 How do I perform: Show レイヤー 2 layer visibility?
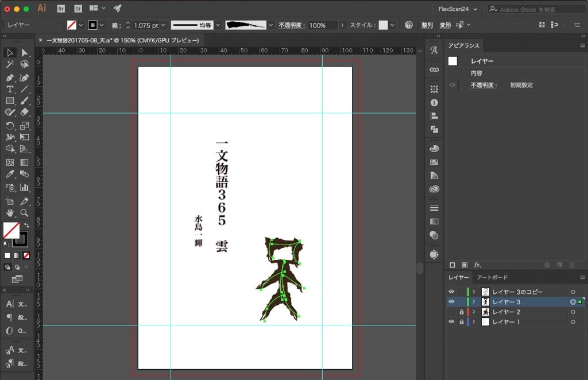tap(451, 312)
